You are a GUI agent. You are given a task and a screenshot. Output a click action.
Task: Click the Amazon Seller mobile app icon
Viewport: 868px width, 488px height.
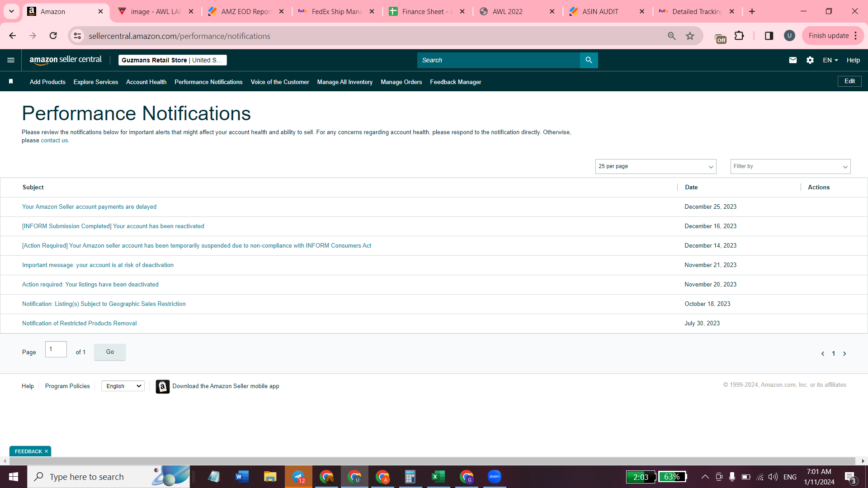point(163,386)
